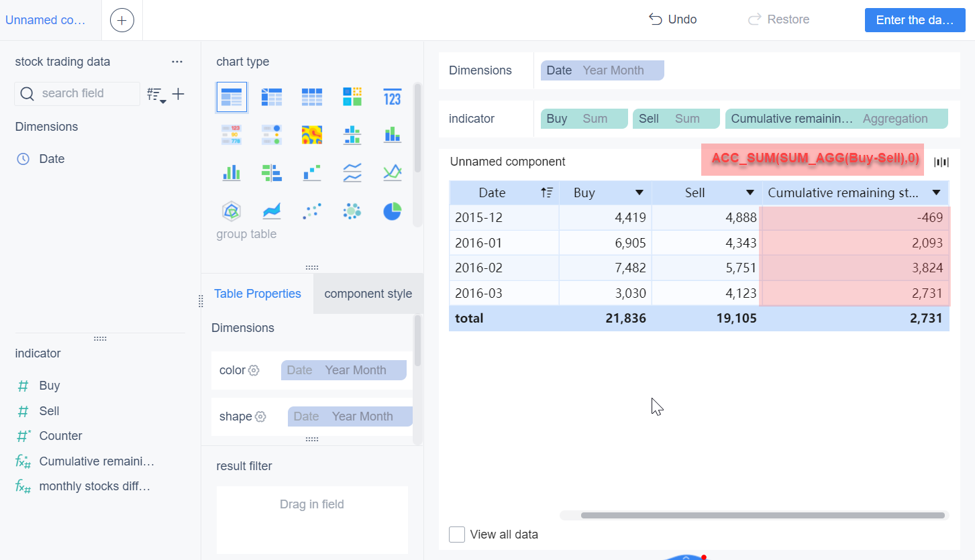Select the scatter plot chart type
Screen dimensions: 975x560
pos(312,211)
